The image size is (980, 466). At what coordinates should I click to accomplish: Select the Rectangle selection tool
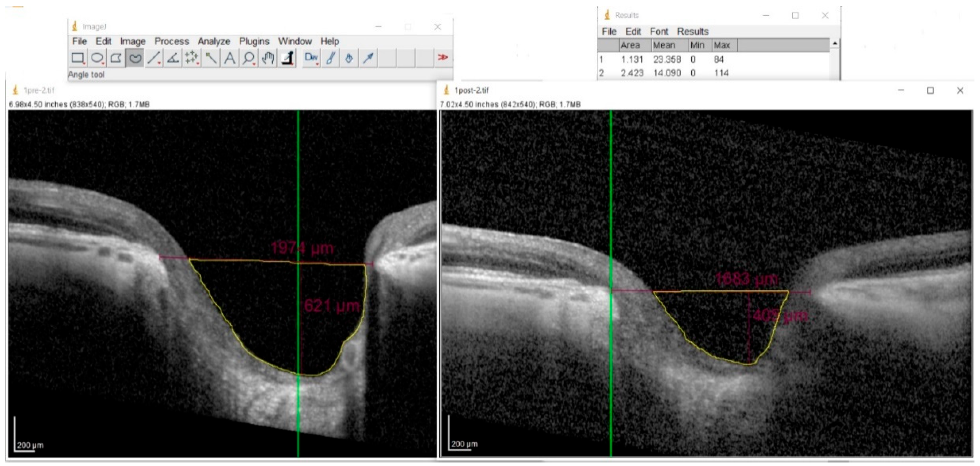click(78, 58)
